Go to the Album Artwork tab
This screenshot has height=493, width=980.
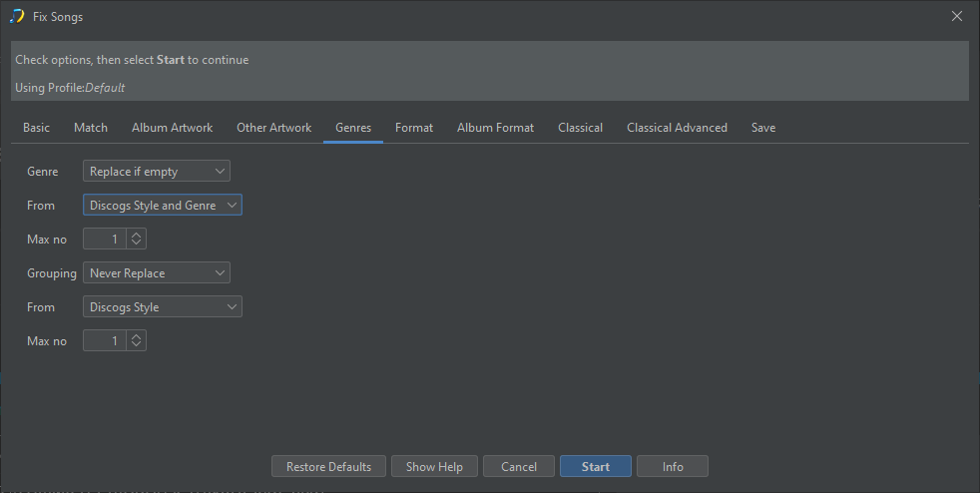(x=172, y=128)
